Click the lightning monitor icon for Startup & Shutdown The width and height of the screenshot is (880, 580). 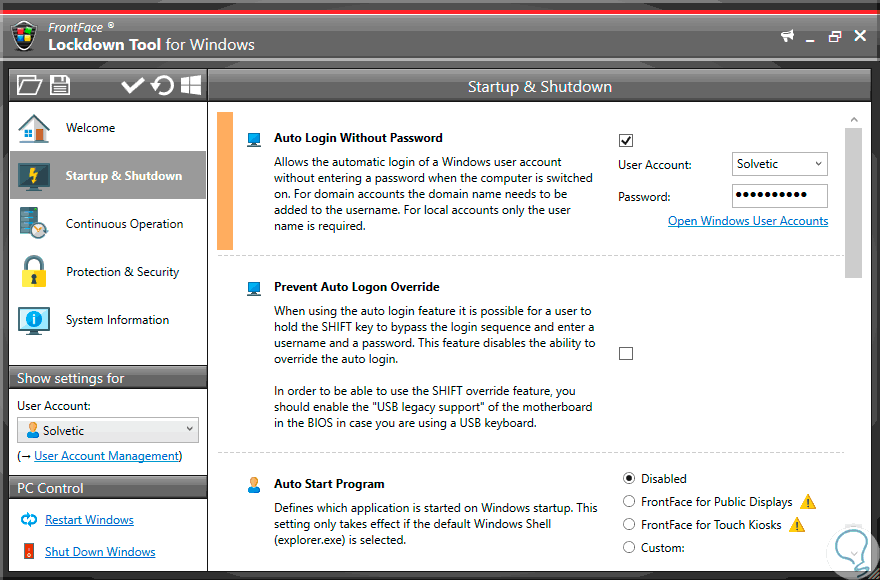click(x=34, y=176)
